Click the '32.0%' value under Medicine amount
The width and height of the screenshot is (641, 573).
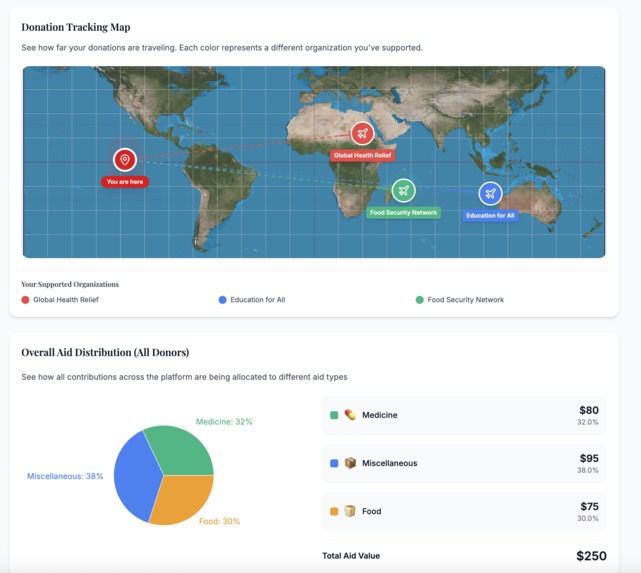click(x=588, y=422)
